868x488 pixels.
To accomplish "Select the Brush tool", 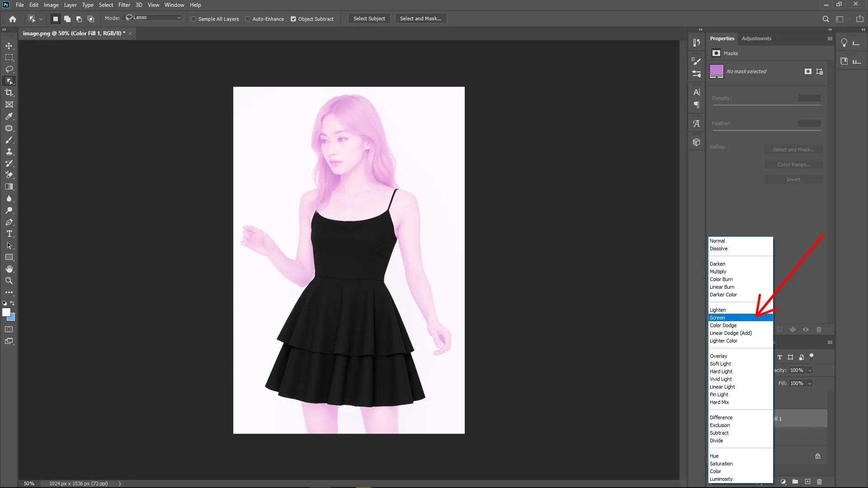I will tap(9, 140).
